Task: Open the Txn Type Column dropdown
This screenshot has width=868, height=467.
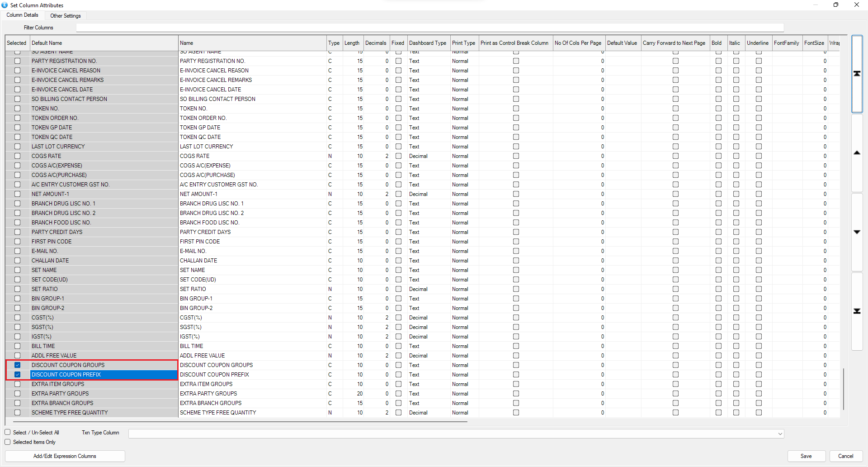Action: pos(780,434)
